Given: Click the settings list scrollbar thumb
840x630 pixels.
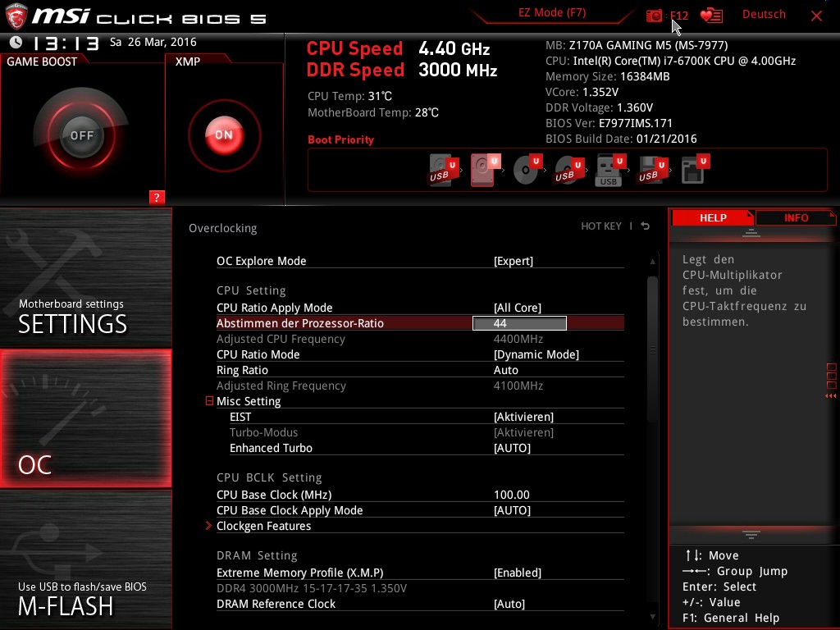Looking at the screenshot, I should pos(652,349).
